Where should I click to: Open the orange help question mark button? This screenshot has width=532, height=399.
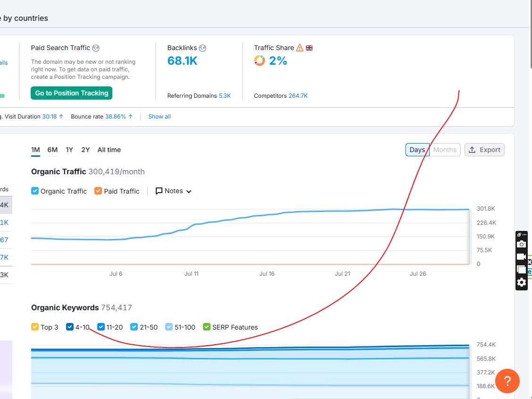click(x=507, y=381)
